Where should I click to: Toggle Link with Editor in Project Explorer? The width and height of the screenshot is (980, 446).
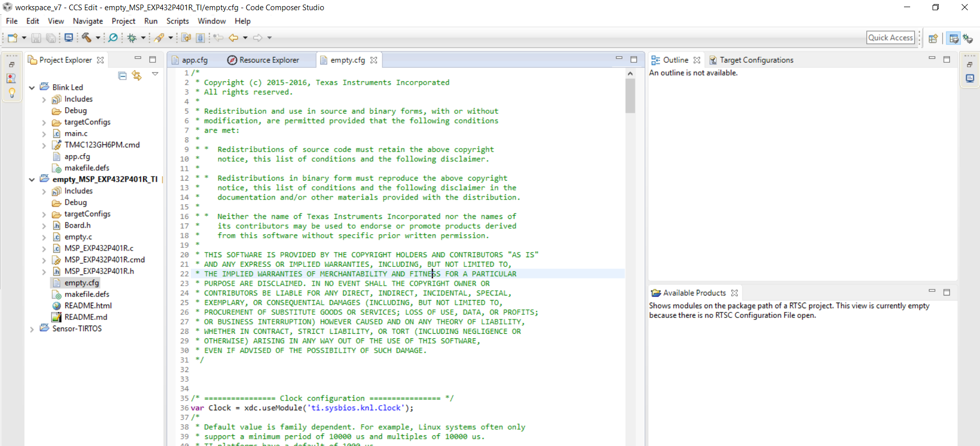(137, 76)
